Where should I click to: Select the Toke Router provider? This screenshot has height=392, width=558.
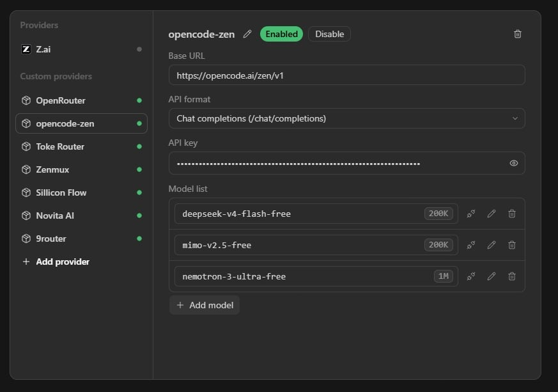(x=81, y=146)
